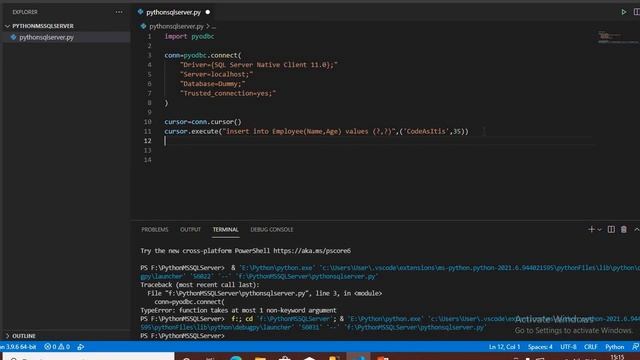Click errors and warnings count in status bar
This screenshot has width=640, height=360.
coord(57,347)
